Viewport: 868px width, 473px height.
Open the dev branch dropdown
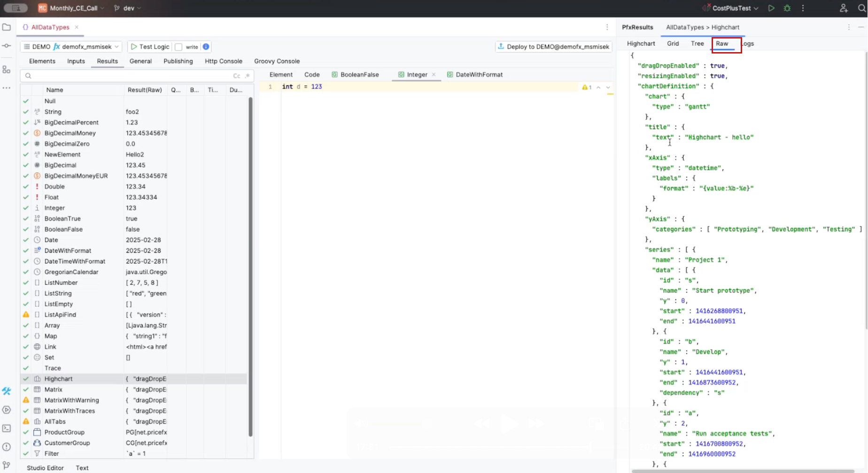tap(128, 8)
